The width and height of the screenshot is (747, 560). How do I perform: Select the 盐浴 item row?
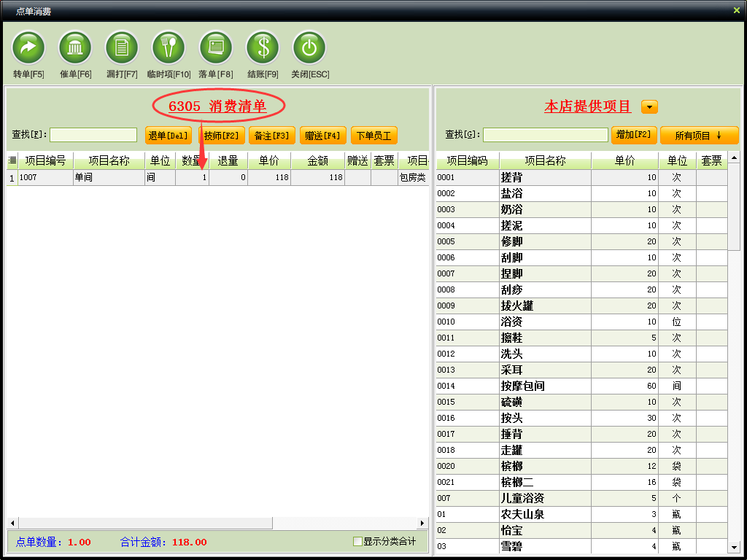click(581, 193)
